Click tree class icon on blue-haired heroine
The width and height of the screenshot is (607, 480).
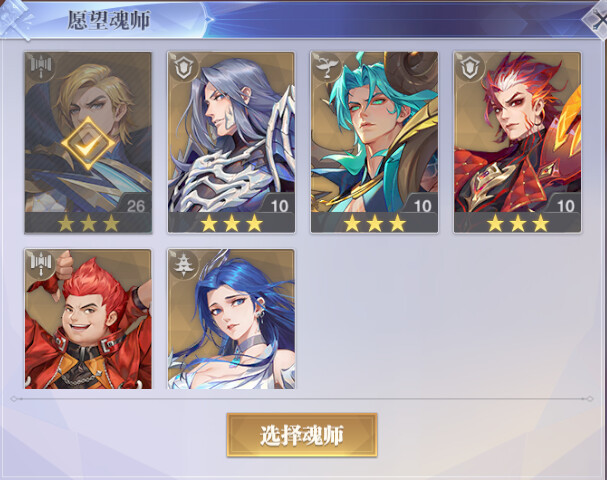tap(184, 264)
